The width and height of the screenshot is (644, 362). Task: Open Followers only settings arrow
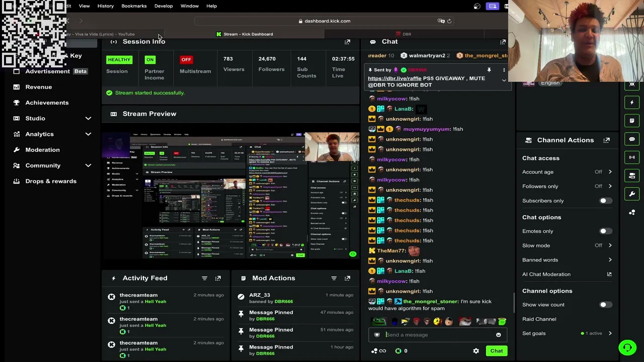[610, 186]
